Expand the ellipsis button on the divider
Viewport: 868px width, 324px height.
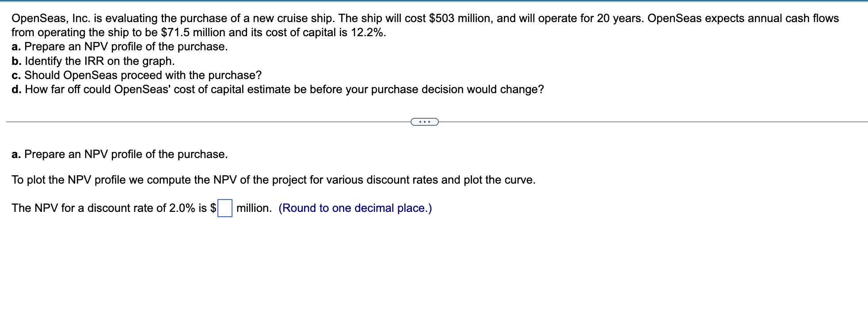click(x=425, y=122)
